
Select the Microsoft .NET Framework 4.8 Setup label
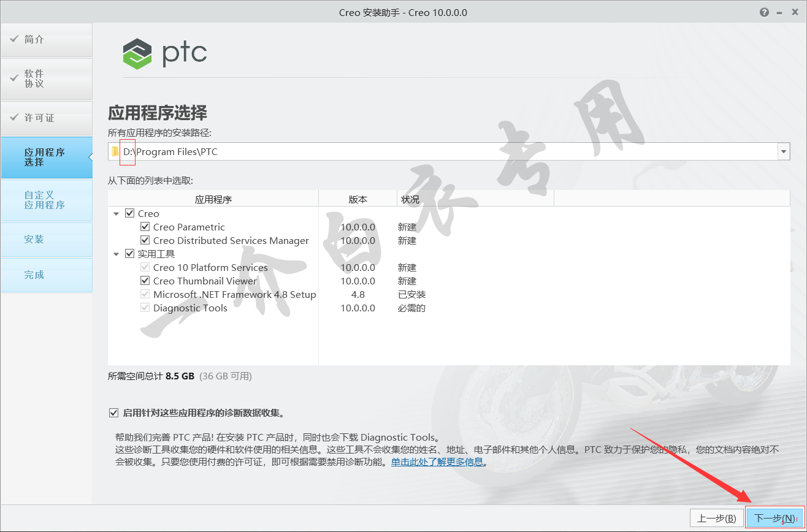click(x=235, y=294)
